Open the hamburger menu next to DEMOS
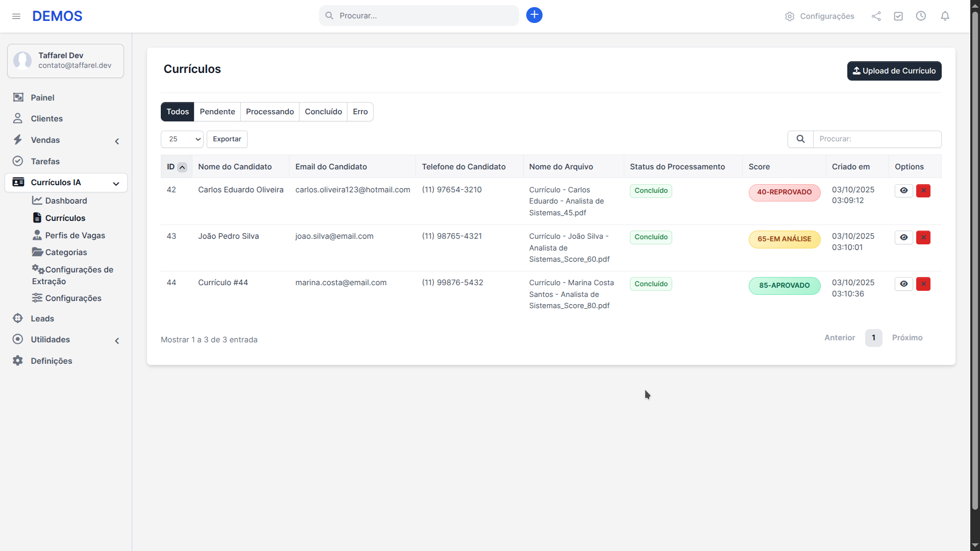Image resolution: width=980 pixels, height=551 pixels. tap(16, 16)
